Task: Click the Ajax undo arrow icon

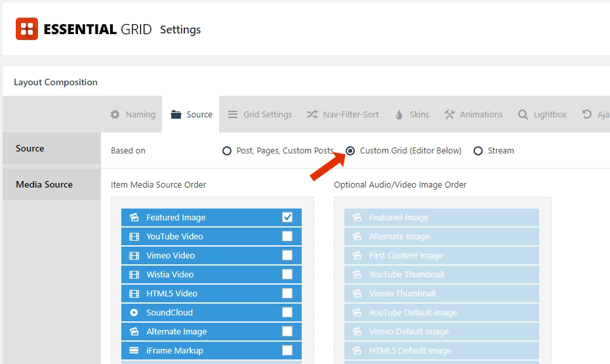Action: tap(586, 114)
